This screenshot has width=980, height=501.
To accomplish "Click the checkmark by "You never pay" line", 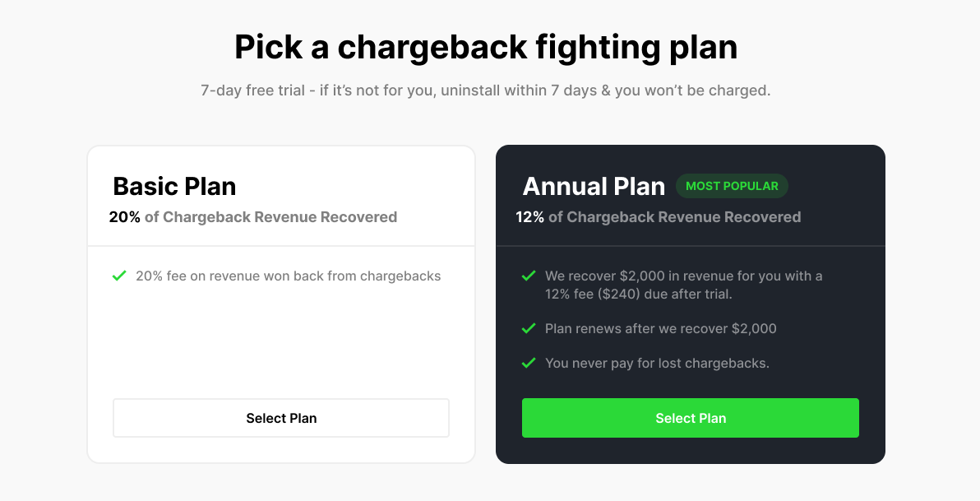I will 529,363.
